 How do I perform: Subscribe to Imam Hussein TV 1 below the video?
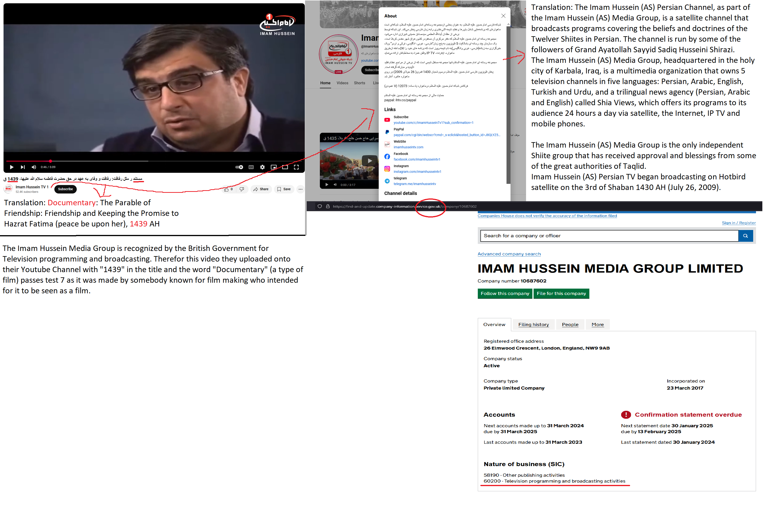click(x=66, y=189)
